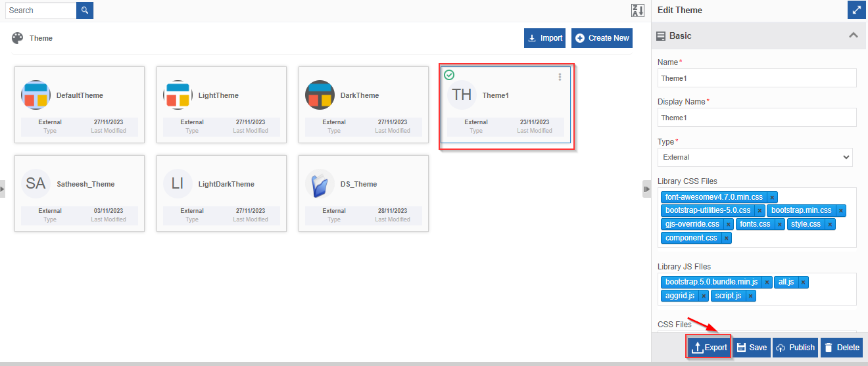Select the LightTheme card title
The width and height of the screenshot is (868, 366).
coord(218,95)
